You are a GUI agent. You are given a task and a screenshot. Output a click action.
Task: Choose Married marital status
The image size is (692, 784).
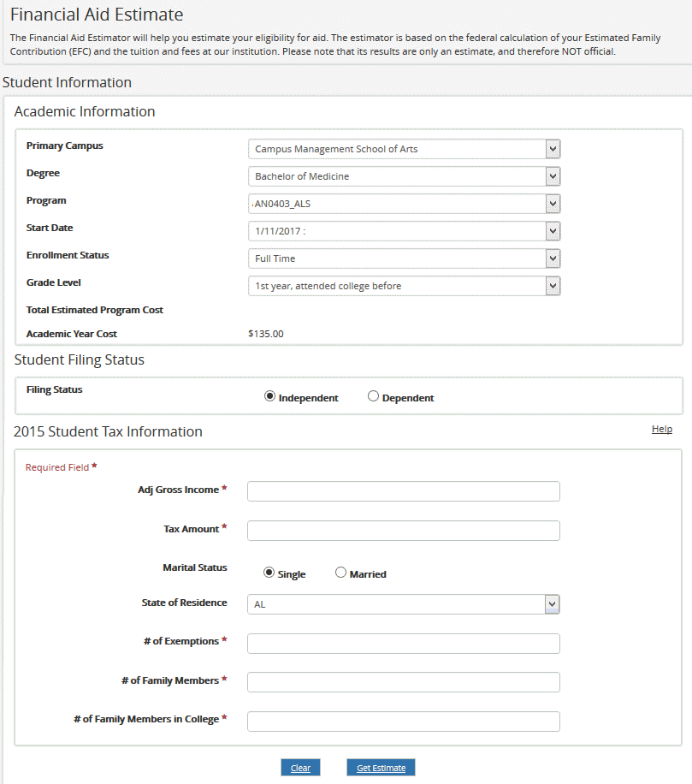pos(340,572)
